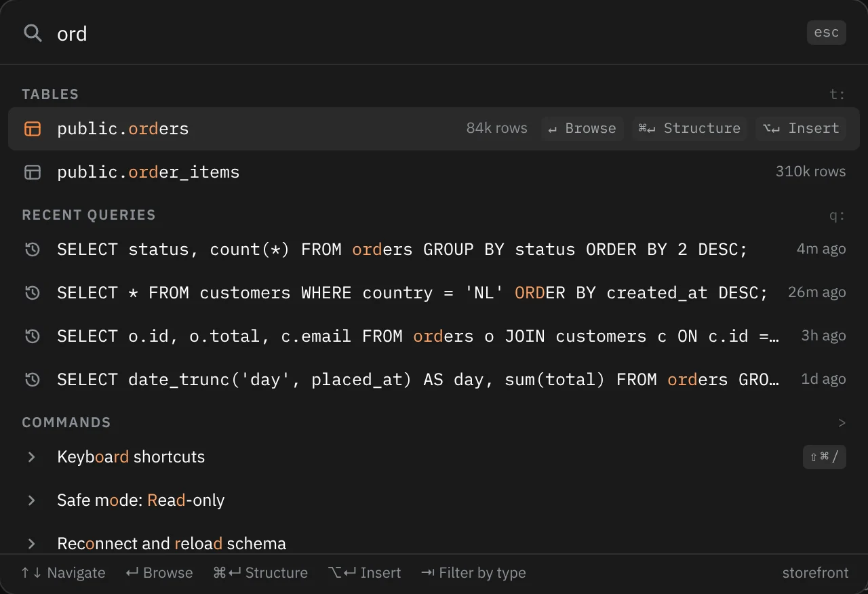Screen dimensions: 868x594
Task: Click the '1d ago' timestamp
Action: [823, 379]
